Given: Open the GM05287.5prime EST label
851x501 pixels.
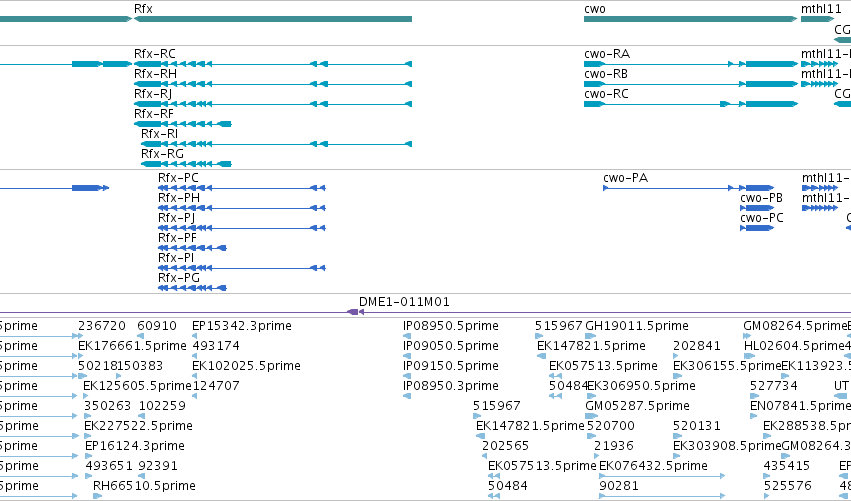Looking at the screenshot, I should click(637, 406).
